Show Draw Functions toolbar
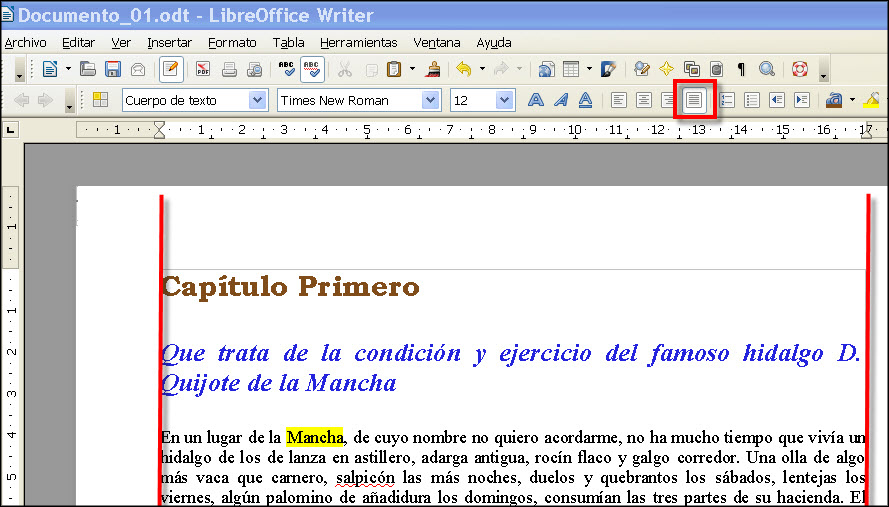Viewport: 889px width, 507px height. click(x=608, y=69)
